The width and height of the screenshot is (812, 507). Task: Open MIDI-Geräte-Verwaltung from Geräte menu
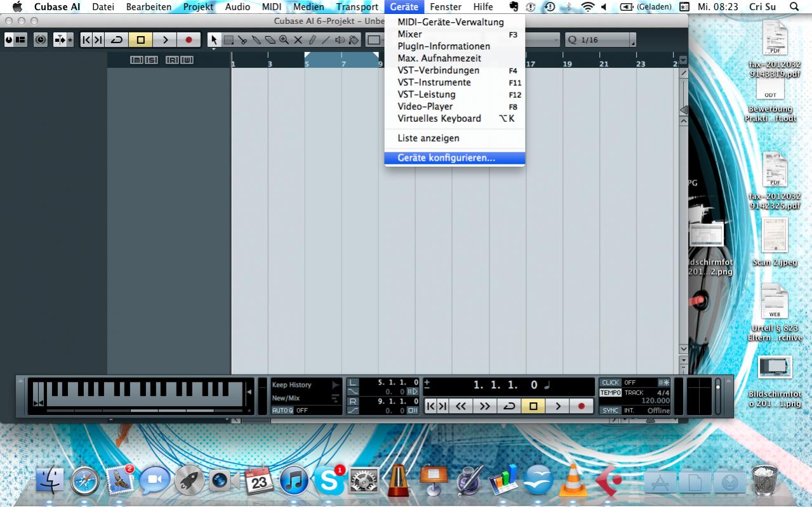pyautogui.click(x=455, y=22)
